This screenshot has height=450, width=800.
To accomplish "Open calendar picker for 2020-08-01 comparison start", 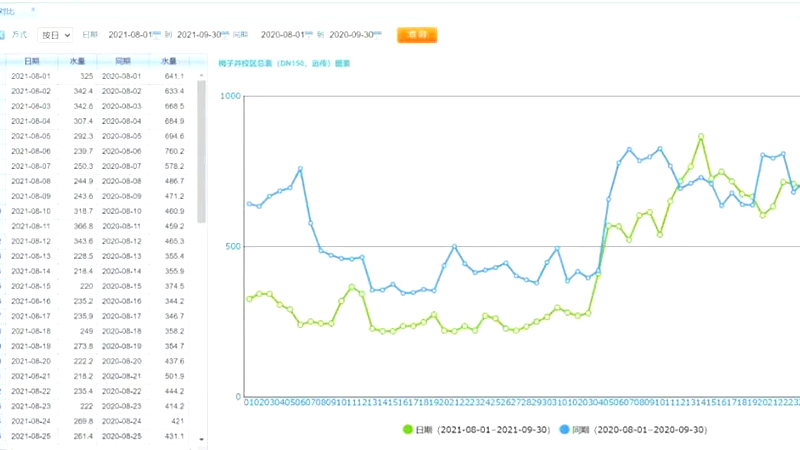I will pyautogui.click(x=309, y=35).
